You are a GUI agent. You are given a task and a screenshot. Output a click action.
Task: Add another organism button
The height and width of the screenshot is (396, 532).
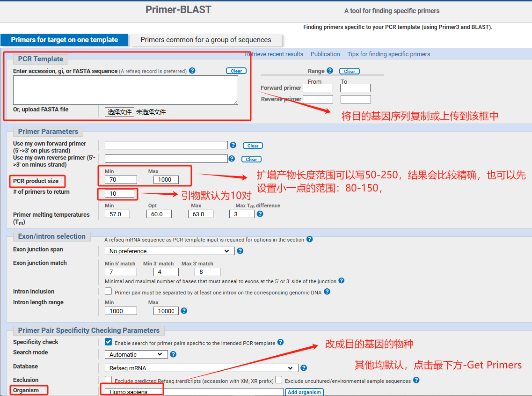[x=304, y=392]
